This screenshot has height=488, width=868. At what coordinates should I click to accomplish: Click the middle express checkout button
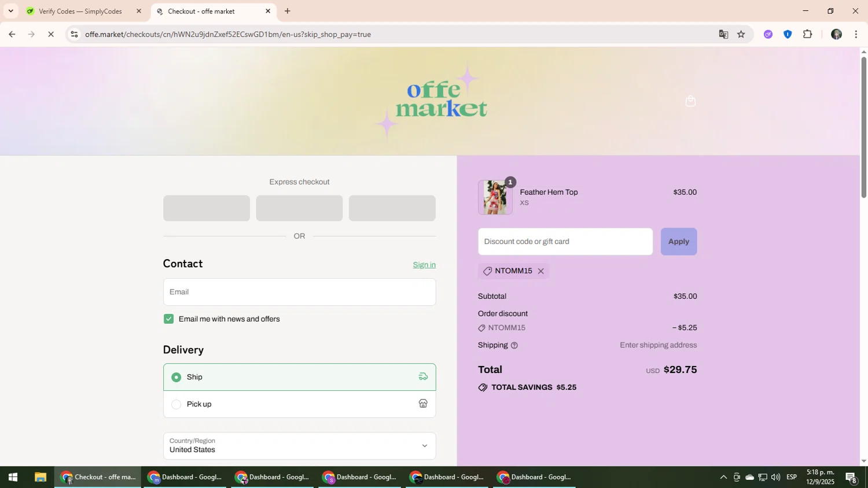(299, 208)
